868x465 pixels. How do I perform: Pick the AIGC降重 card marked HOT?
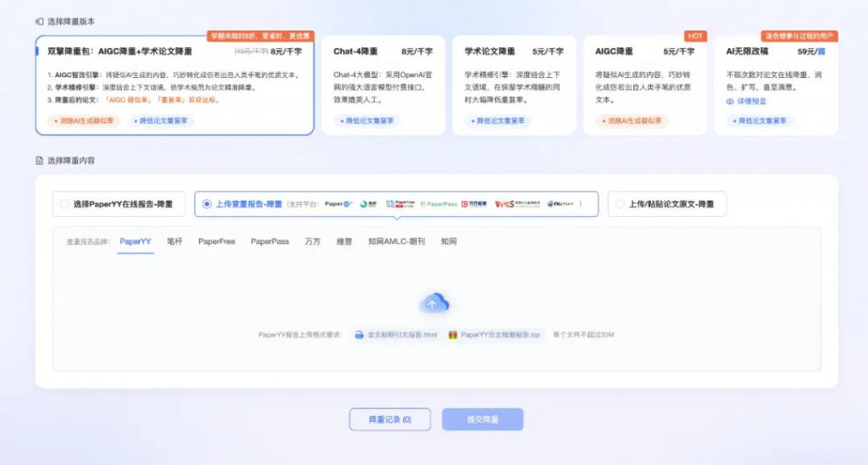click(x=645, y=85)
